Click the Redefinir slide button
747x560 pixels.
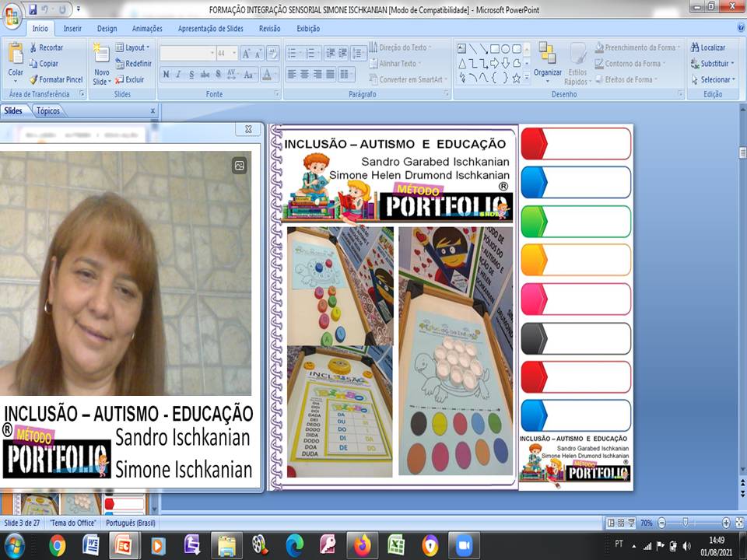[x=133, y=63]
